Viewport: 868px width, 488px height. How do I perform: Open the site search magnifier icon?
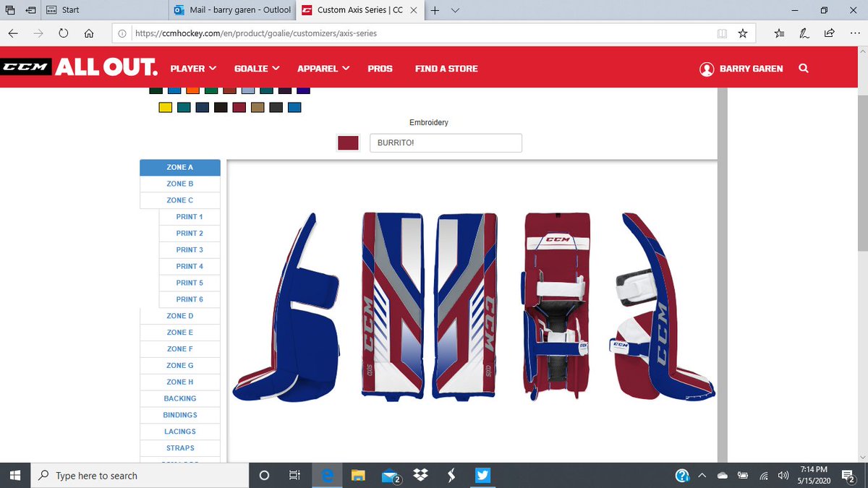(804, 69)
